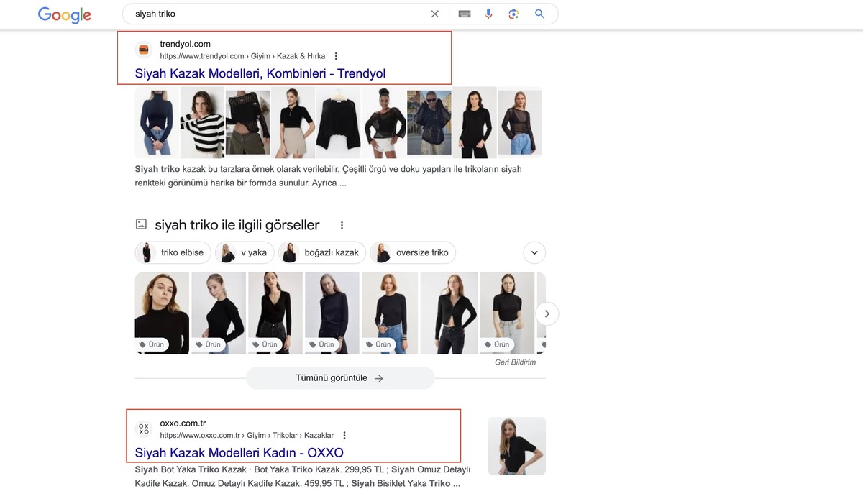Open options menu beside image results heading
This screenshot has height=504, width=863.
342,225
